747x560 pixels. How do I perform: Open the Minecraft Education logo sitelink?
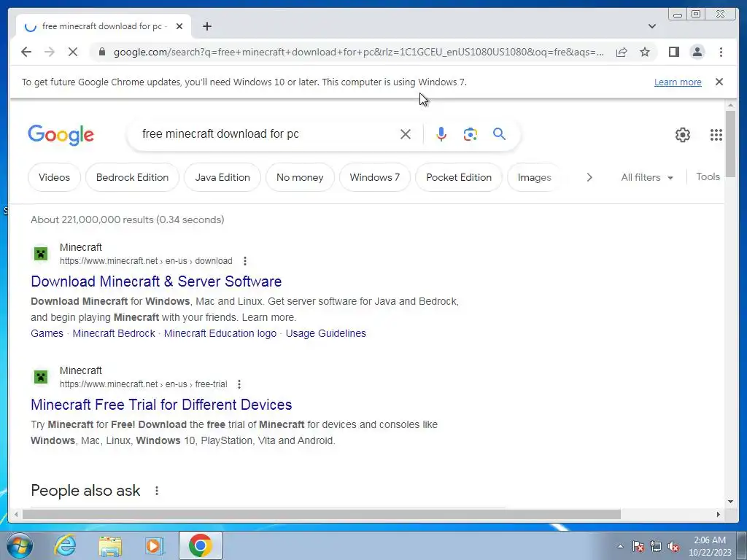coord(220,333)
